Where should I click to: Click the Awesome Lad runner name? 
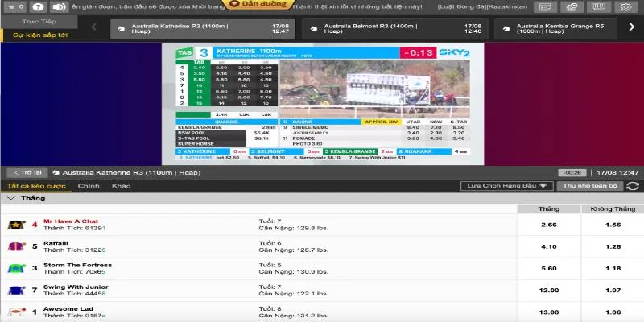click(68, 308)
